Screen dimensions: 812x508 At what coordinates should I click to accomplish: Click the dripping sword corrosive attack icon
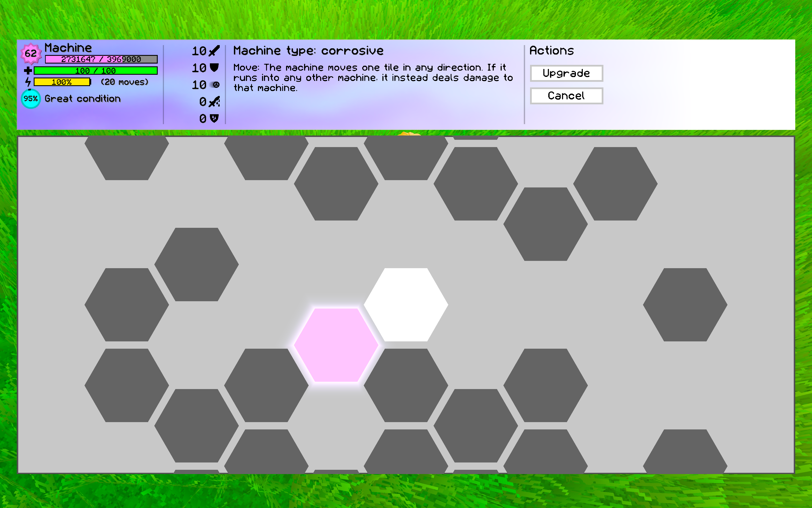214,102
